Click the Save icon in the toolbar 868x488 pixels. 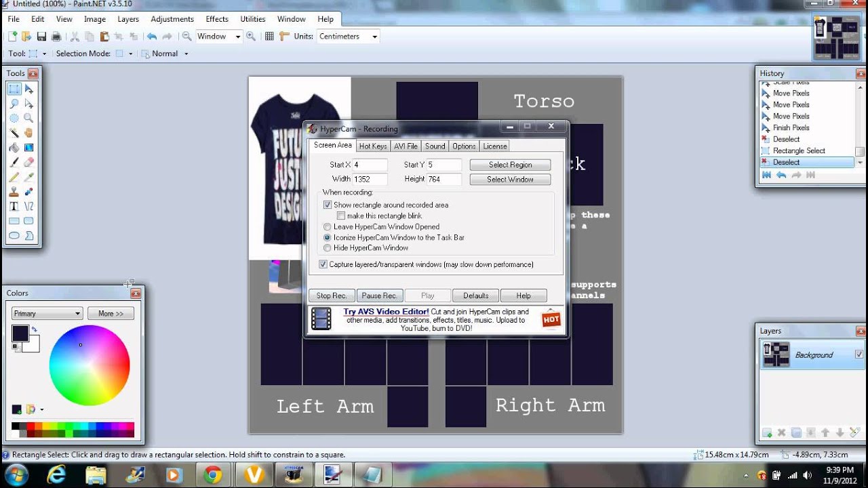point(41,37)
